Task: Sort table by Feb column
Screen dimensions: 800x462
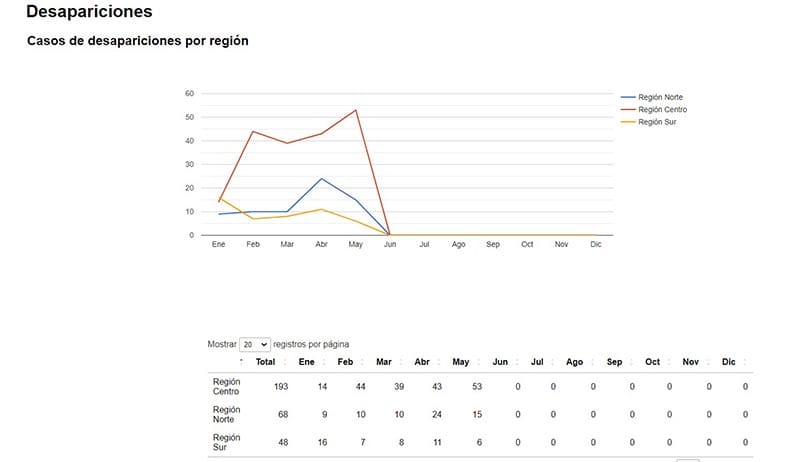Action: pos(345,362)
